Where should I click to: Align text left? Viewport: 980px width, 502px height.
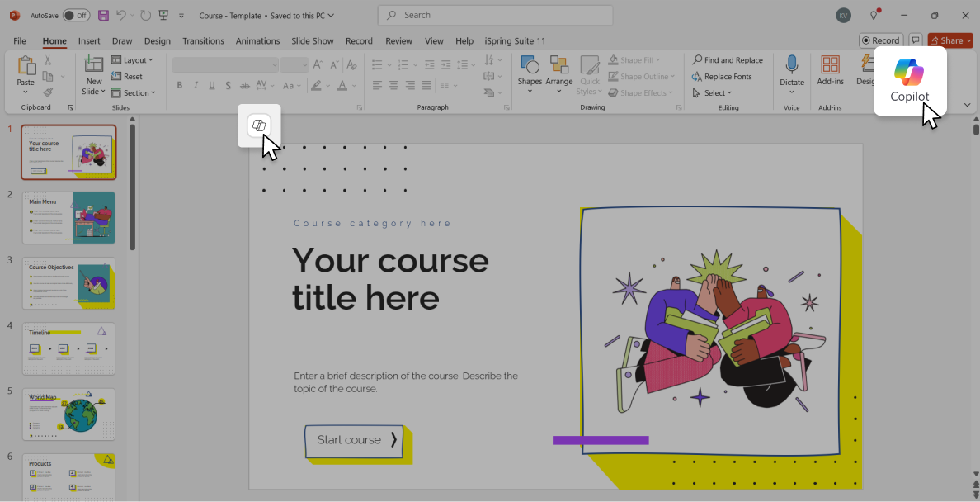[x=377, y=85]
